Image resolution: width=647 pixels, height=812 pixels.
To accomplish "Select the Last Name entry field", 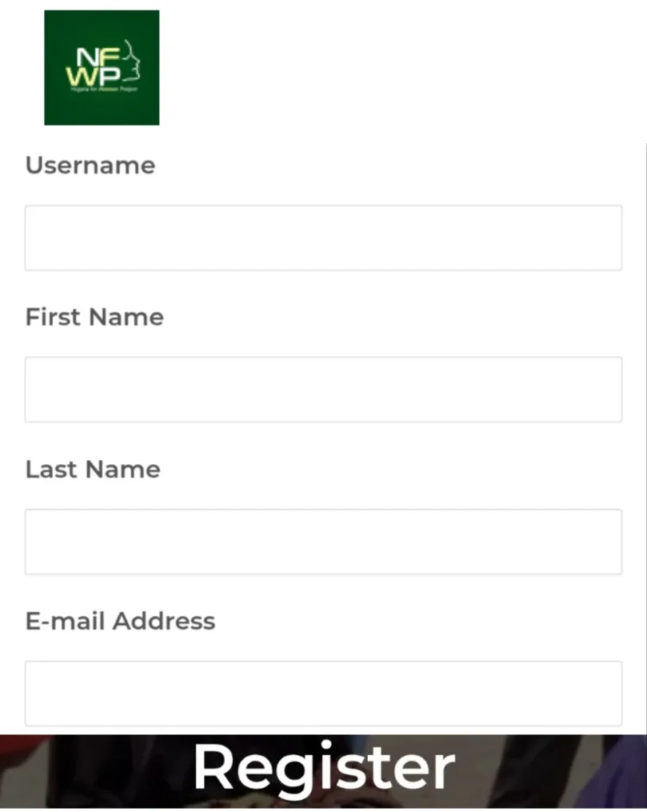I will click(323, 541).
